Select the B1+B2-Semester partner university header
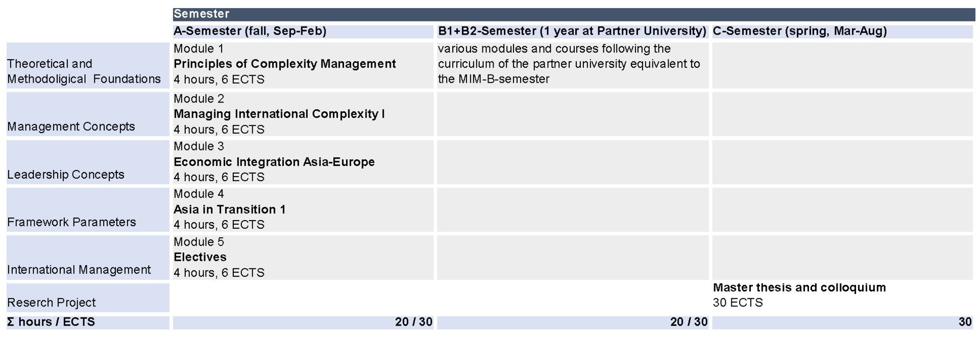This screenshot has width=980, height=338. [x=573, y=31]
